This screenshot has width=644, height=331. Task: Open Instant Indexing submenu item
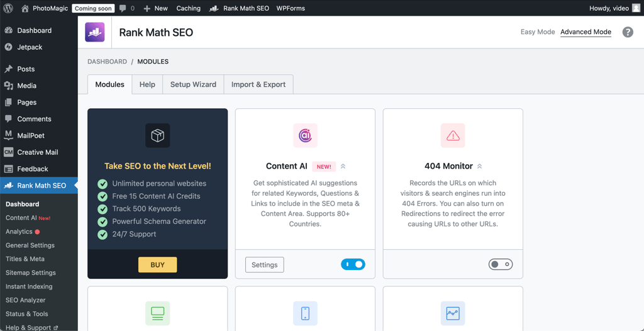(x=29, y=286)
